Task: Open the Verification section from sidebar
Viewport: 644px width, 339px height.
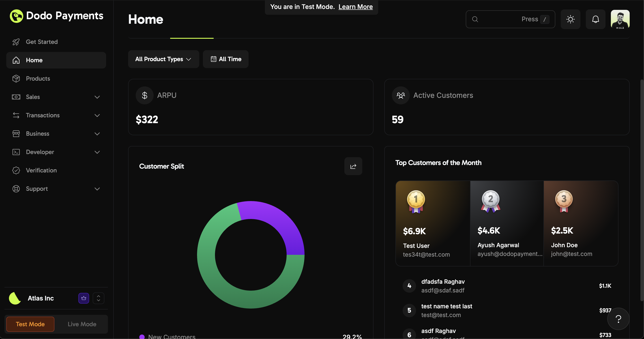Action: (x=41, y=170)
